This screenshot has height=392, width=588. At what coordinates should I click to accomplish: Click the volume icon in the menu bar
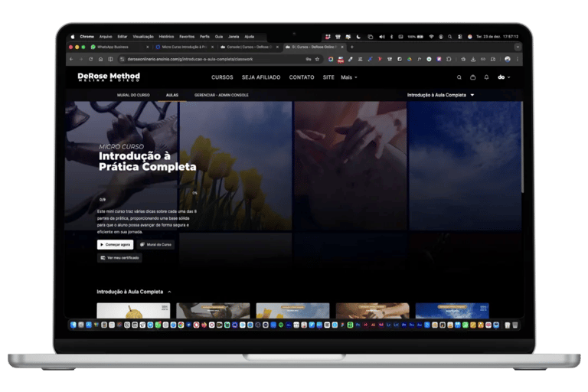tap(382, 37)
